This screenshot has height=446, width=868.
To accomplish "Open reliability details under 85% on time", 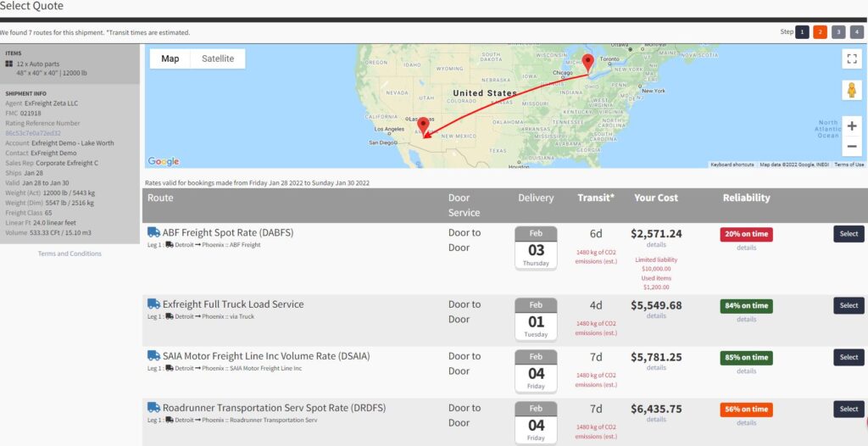I will [746, 371].
